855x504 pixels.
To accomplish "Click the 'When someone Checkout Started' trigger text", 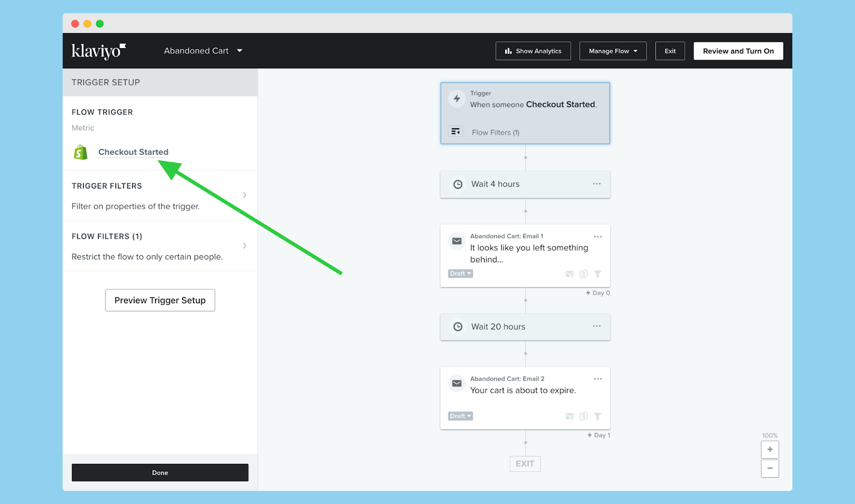I will pos(533,105).
